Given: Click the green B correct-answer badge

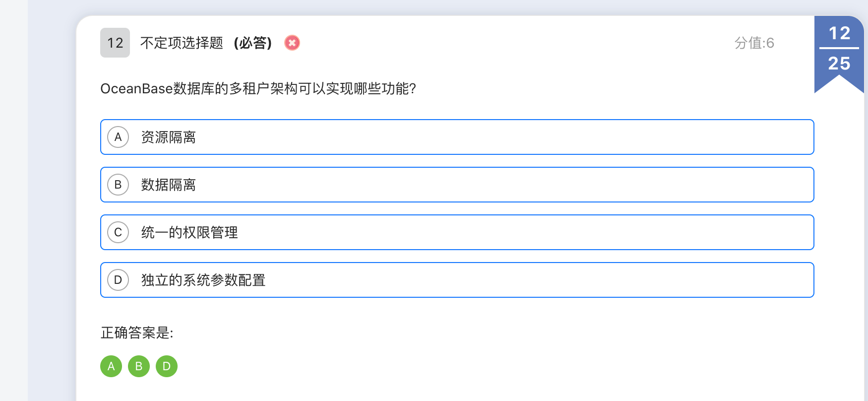Looking at the screenshot, I should tap(139, 366).
